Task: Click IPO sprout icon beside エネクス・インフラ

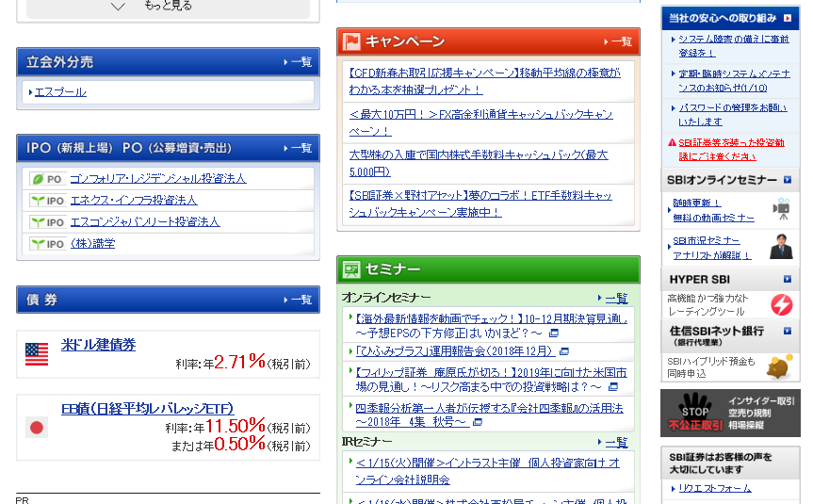Action: [47, 201]
